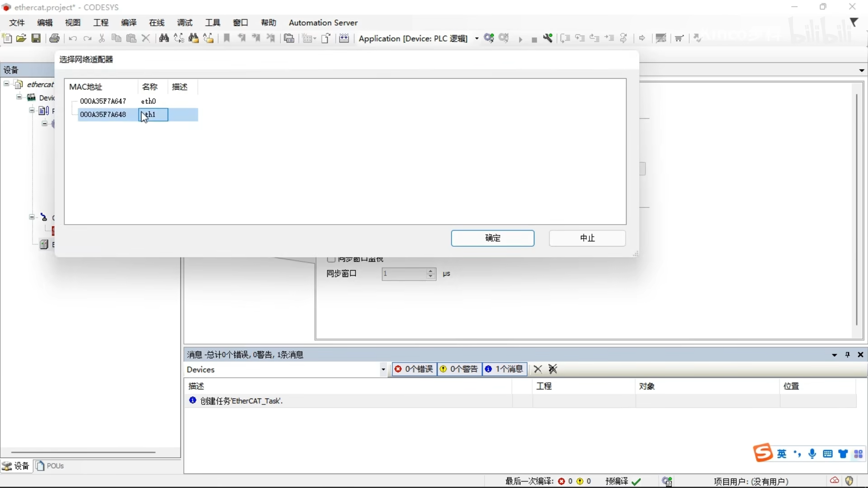Click the sync window value field

coord(404,274)
